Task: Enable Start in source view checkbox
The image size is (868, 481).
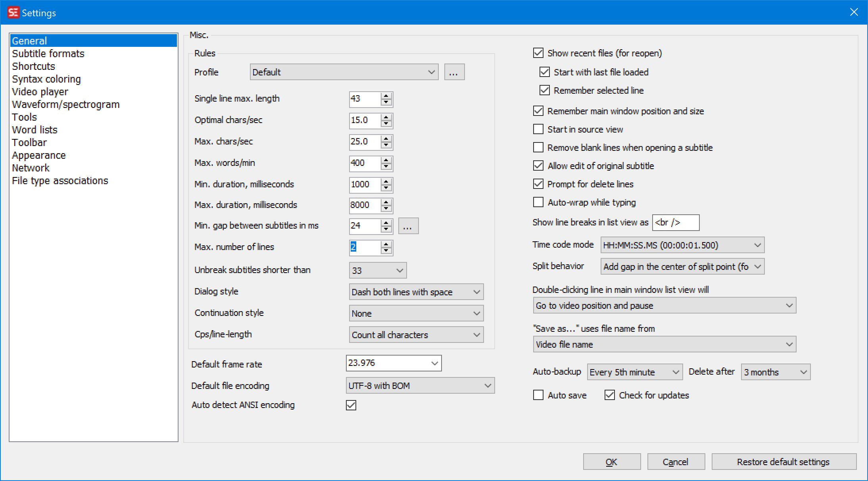Action: point(538,129)
